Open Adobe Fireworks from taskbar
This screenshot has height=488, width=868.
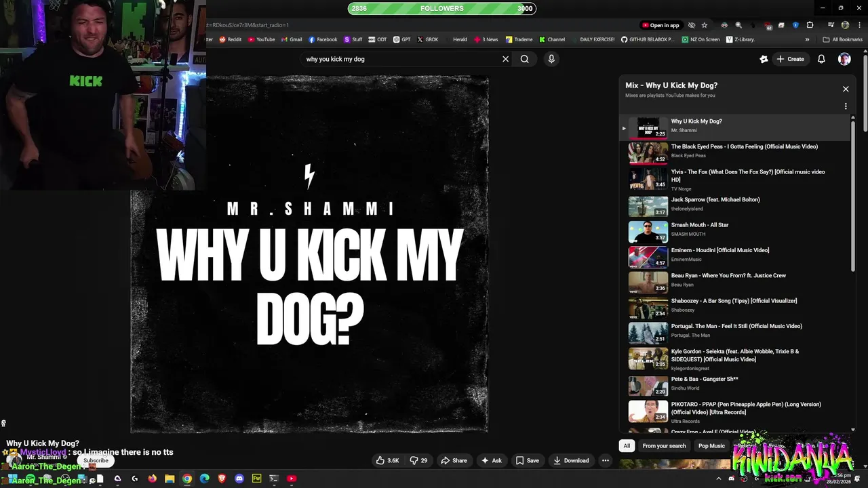point(256,479)
